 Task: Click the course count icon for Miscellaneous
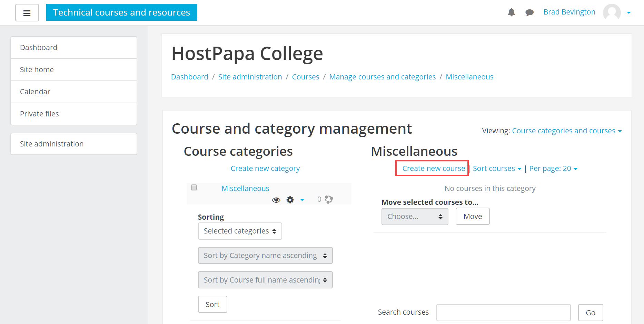click(329, 199)
